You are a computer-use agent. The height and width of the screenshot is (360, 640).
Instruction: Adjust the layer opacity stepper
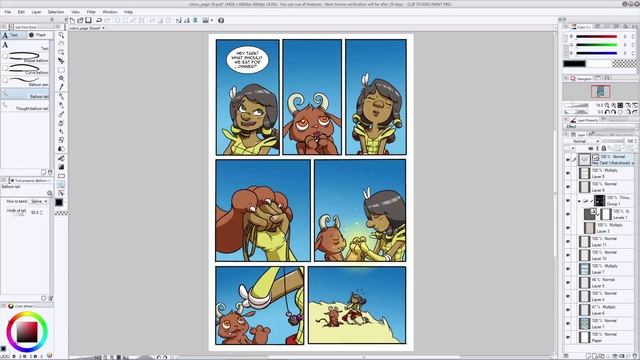pyautogui.click(x=636, y=141)
